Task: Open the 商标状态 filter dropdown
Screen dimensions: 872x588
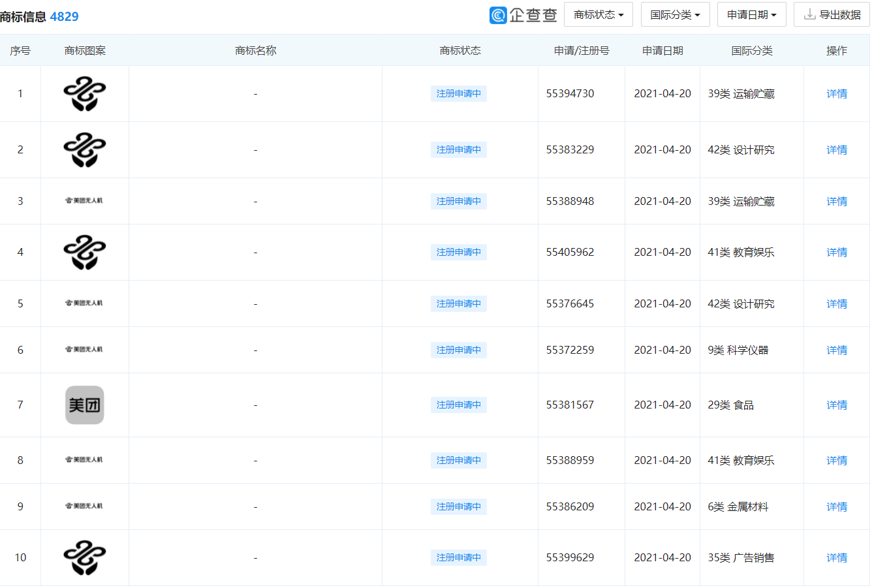Action: click(x=599, y=14)
